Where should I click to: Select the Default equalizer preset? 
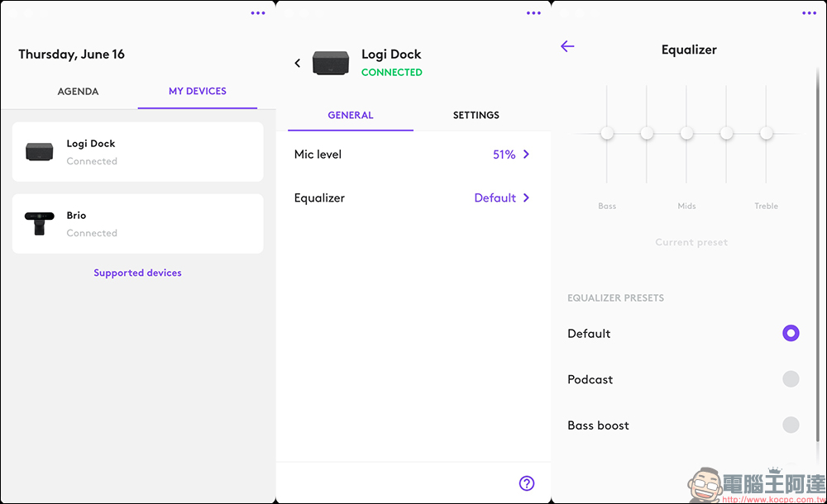click(791, 334)
